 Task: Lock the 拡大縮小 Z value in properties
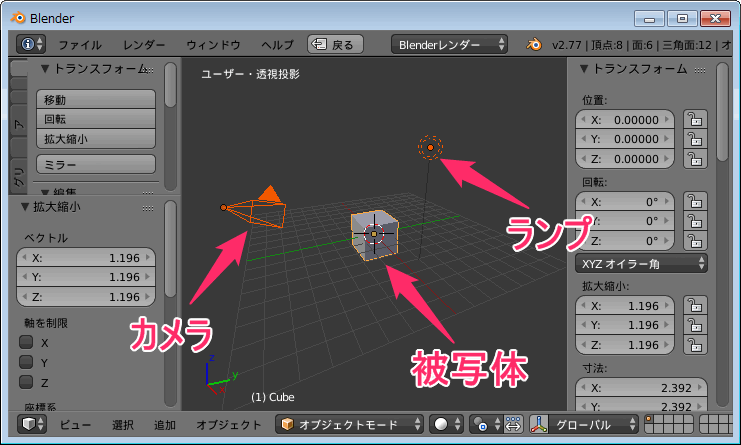[x=695, y=345]
